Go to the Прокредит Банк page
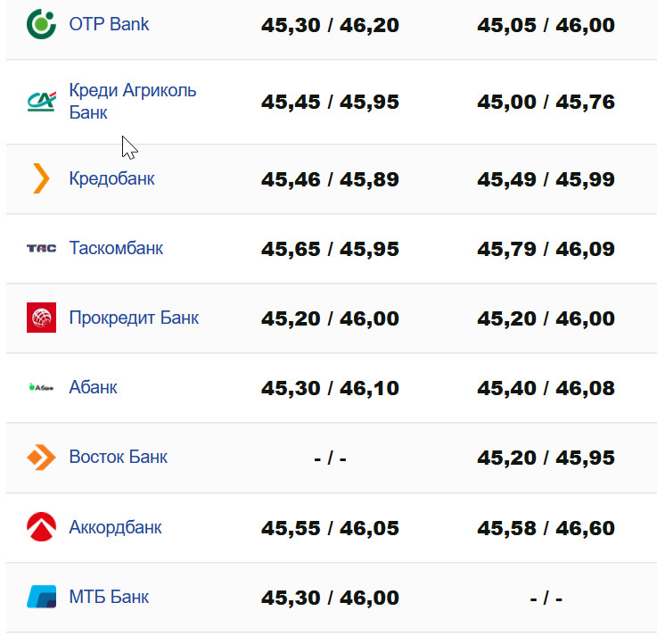657x644 pixels. (x=134, y=318)
